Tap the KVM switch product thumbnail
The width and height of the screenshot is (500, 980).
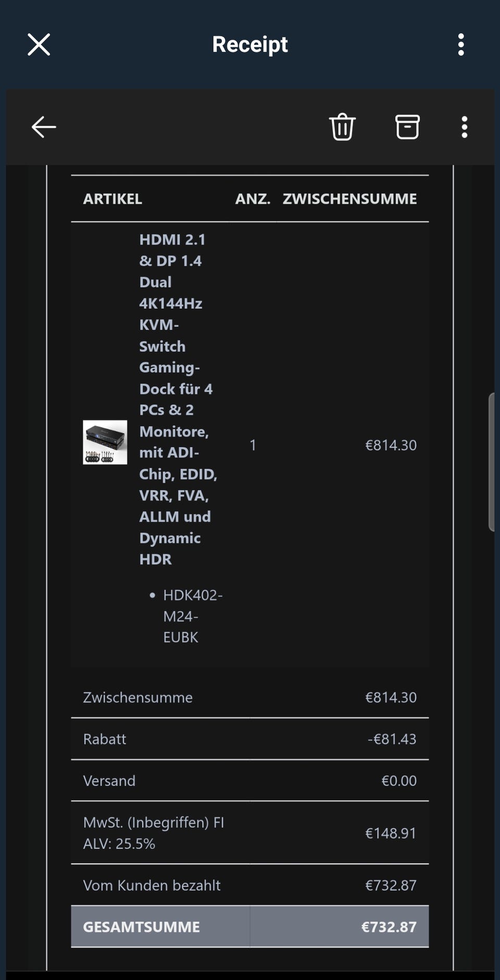click(x=105, y=442)
